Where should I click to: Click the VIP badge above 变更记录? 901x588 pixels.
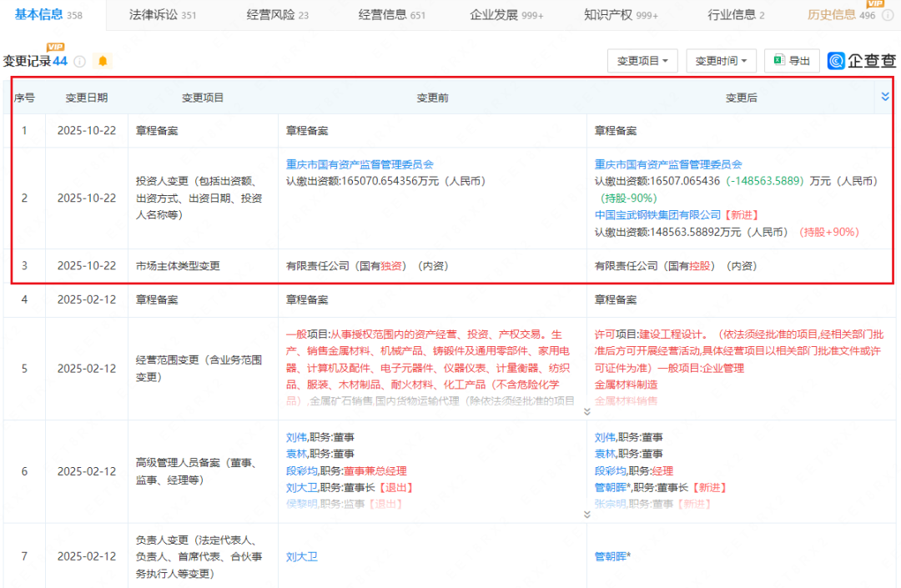56,47
